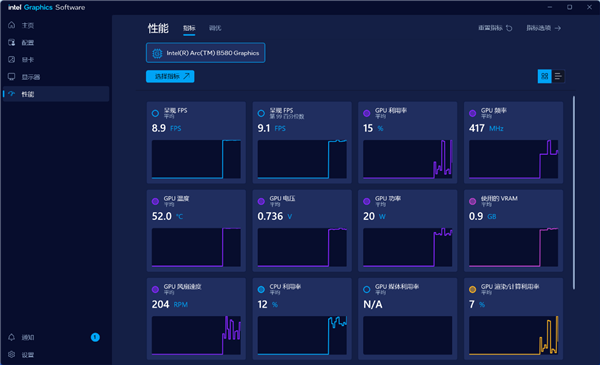Image resolution: width=600 pixels, height=365 pixels.
Task: Open the Intel Arc B580 Graphics selector
Action: pos(205,53)
